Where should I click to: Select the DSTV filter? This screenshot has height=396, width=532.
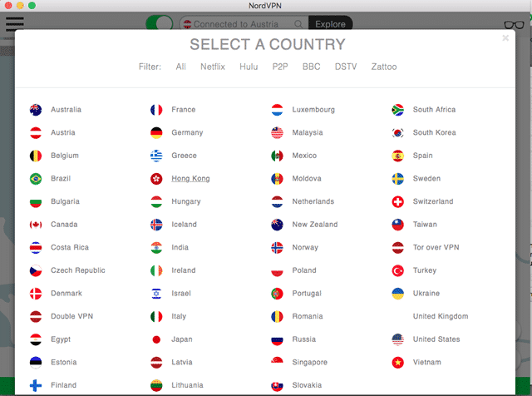[x=346, y=67]
